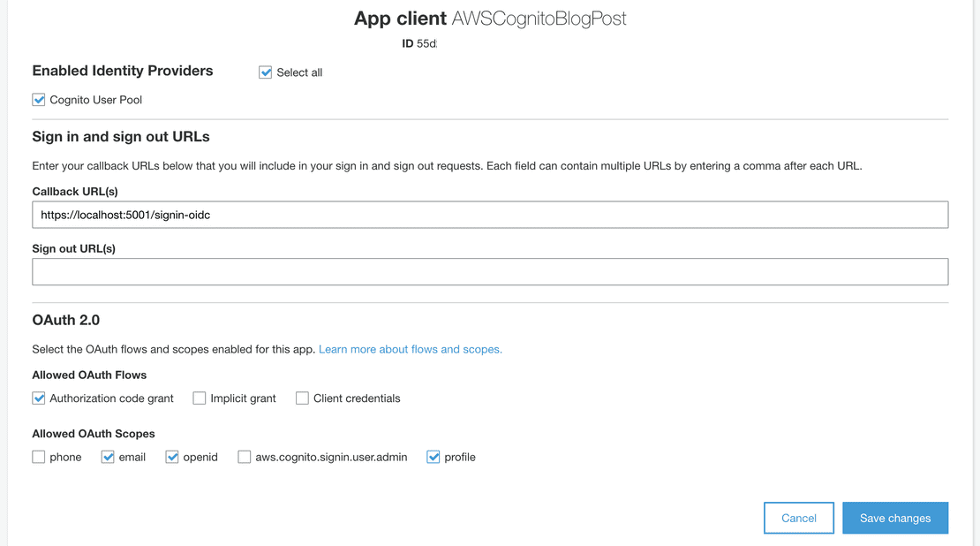
Task: Click the Callback URL(s) input field
Action: coord(490,215)
